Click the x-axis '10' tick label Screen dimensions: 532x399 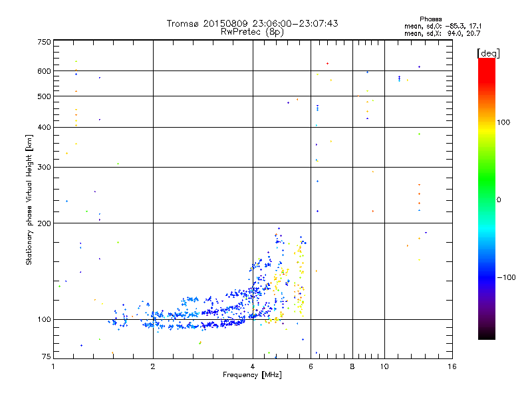click(x=384, y=366)
